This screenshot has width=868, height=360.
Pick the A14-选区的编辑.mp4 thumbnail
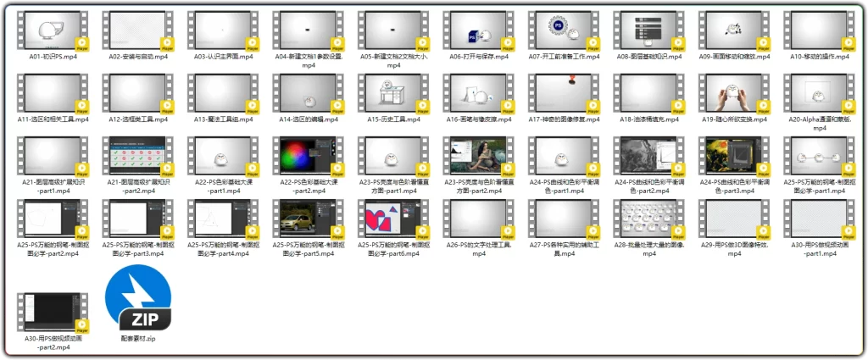[309, 93]
